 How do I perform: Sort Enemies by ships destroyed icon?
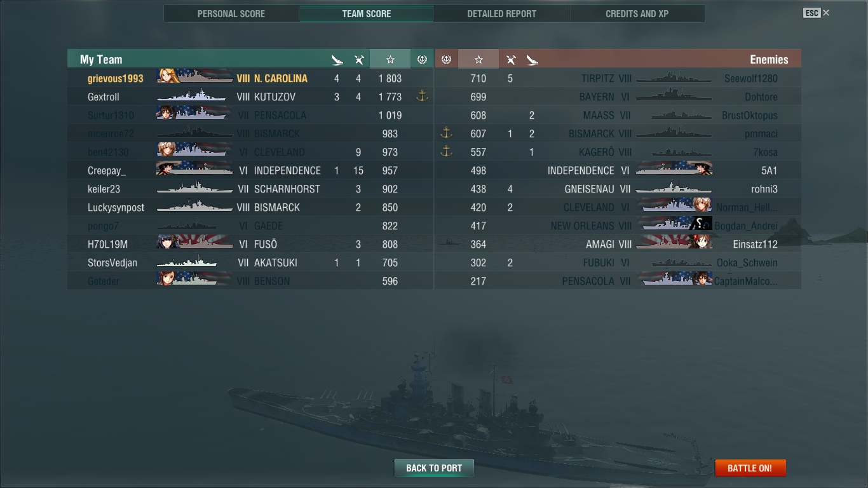(532, 60)
